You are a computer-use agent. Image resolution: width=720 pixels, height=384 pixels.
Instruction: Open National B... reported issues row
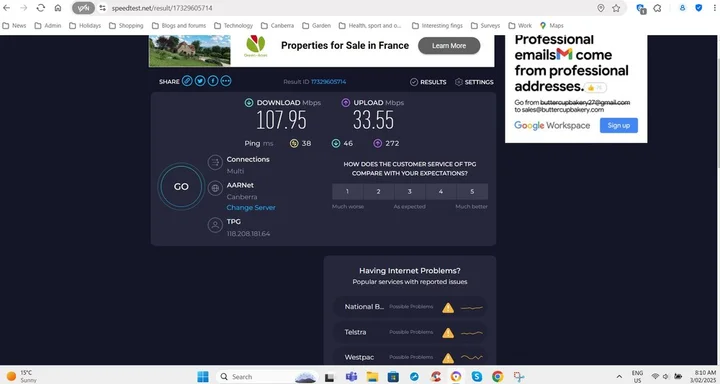(410, 307)
